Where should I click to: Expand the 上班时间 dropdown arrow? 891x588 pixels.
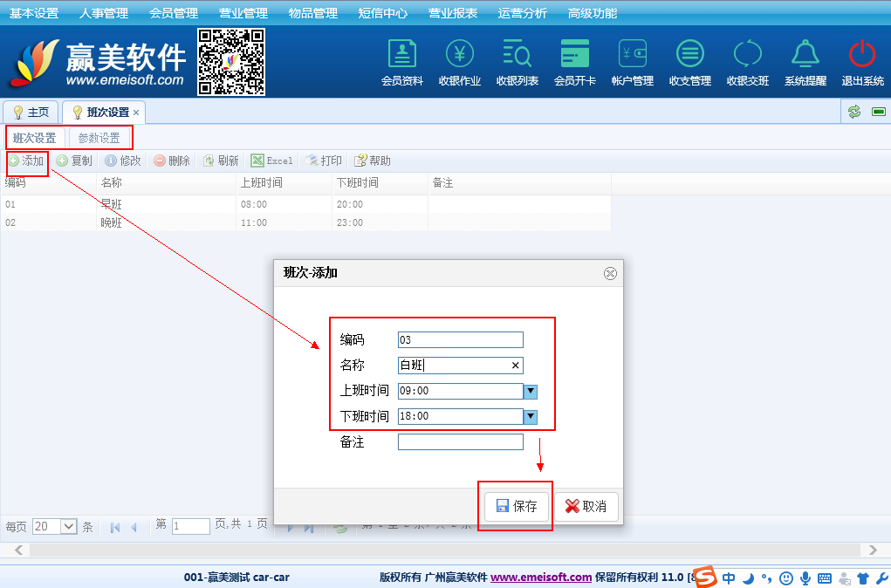530,392
